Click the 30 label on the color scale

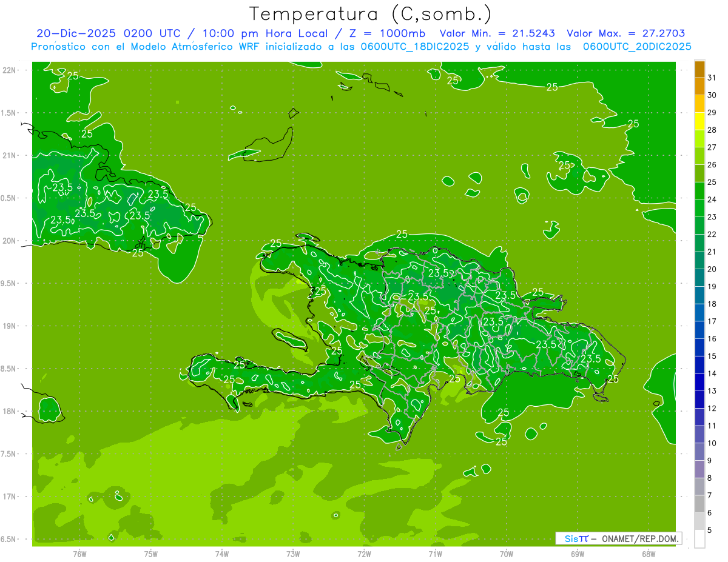coord(713,95)
